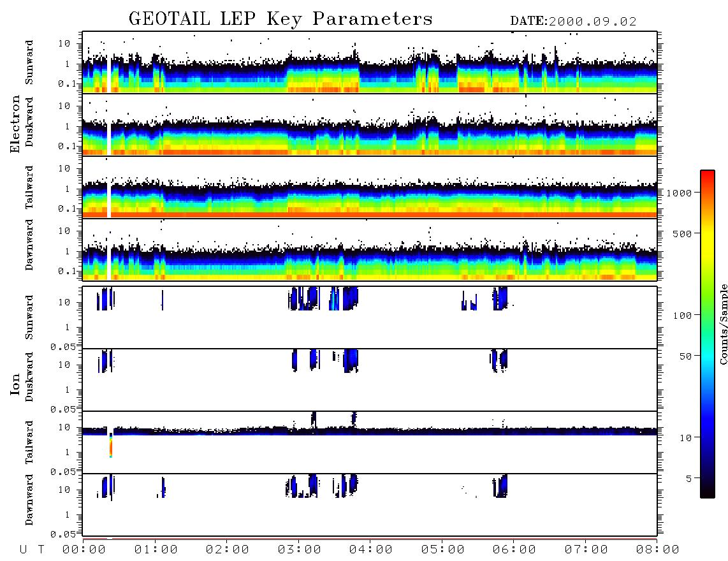
Task: Select the Electron 'Tailward' axis label
Action: [29, 187]
